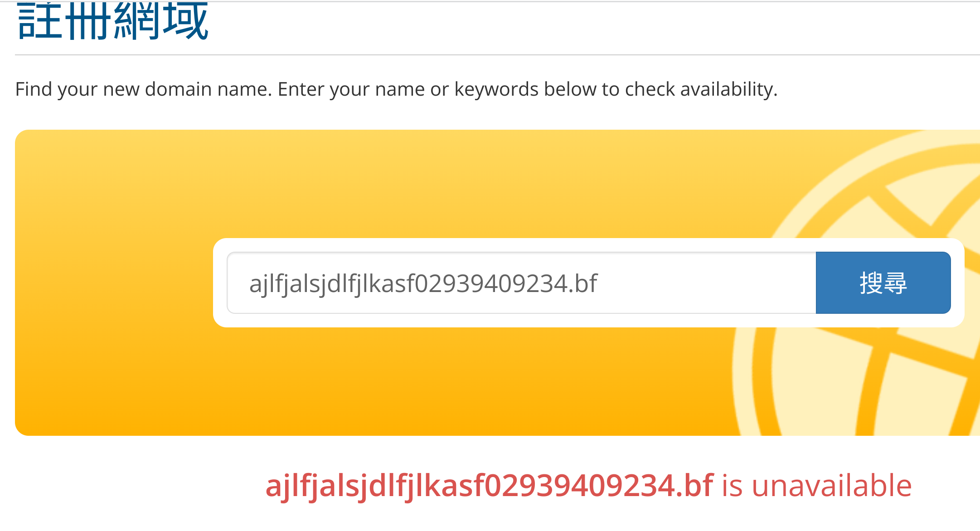Image resolution: width=980 pixels, height=531 pixels.
Task: Focus the domain name search field
Action: coord(521,283)
